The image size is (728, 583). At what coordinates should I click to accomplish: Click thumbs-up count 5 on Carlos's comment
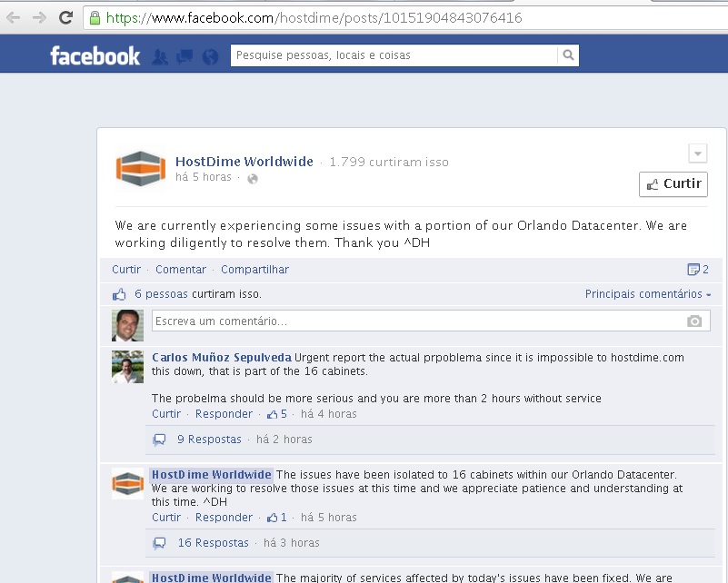coord(277,414)
